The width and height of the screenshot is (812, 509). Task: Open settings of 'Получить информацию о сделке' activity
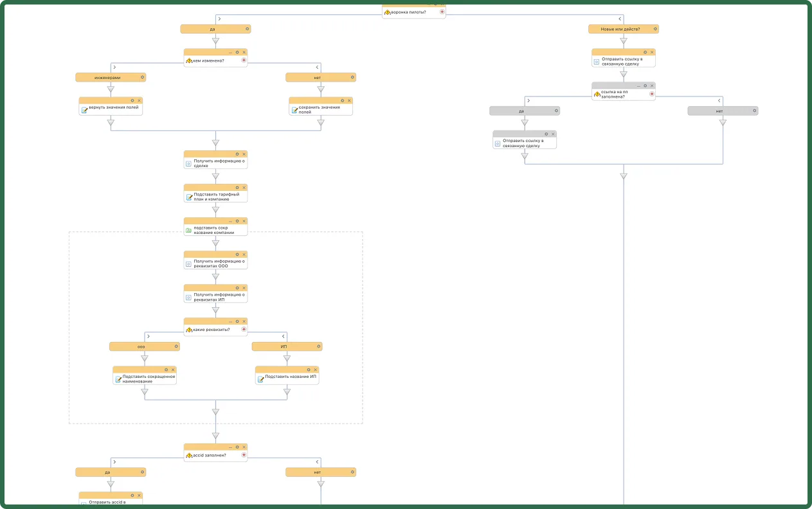click(237, 154)
